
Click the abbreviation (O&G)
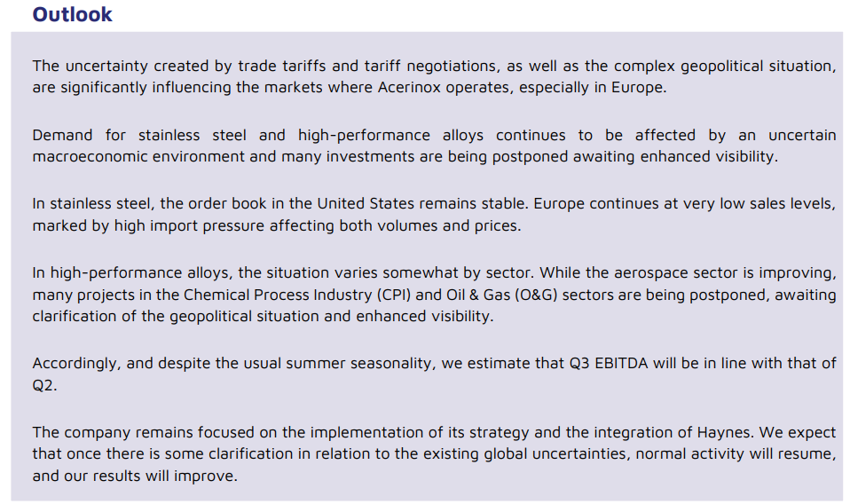pyautogui.click(x=536, y=295)
